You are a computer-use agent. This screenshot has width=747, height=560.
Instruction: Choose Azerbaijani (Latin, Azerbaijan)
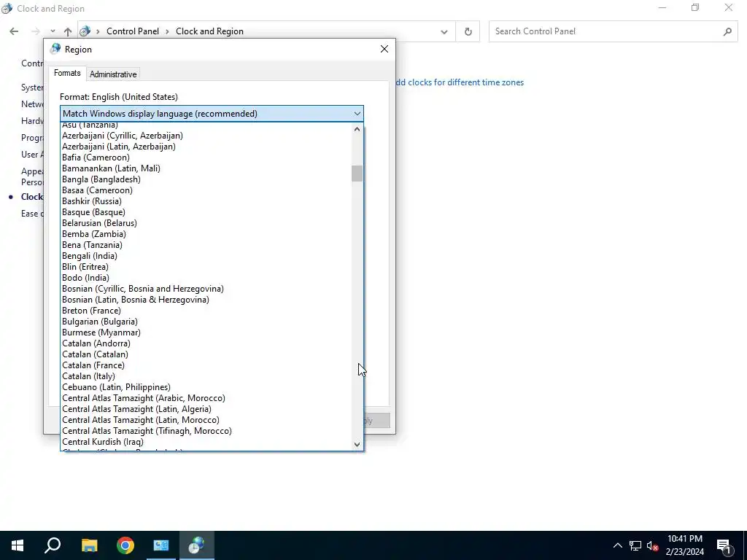[x=206, y=147]
